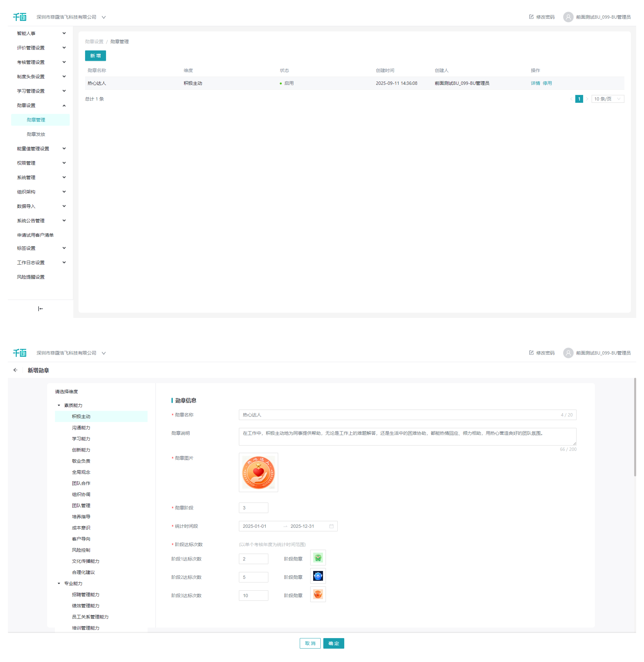644x662 pixels.
Task: Click the 停用 link for 热心达人
Action: [x=547, y=83]
